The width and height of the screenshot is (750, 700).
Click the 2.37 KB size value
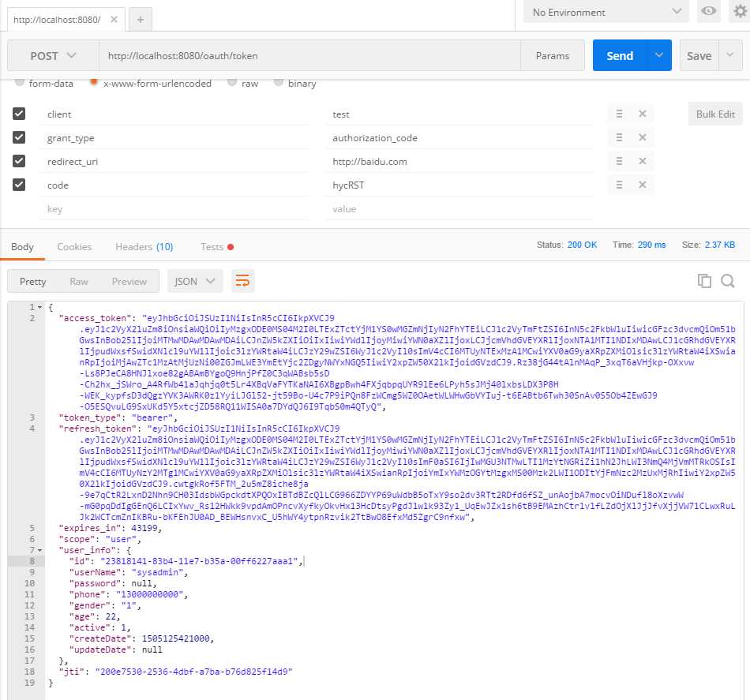pos(719,245)
